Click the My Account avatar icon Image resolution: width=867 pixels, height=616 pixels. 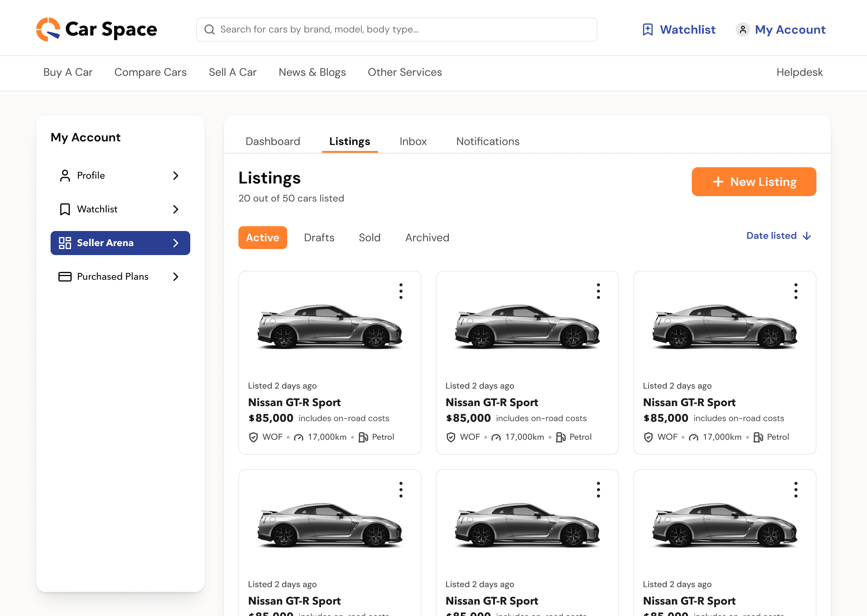tap(742, 29)
